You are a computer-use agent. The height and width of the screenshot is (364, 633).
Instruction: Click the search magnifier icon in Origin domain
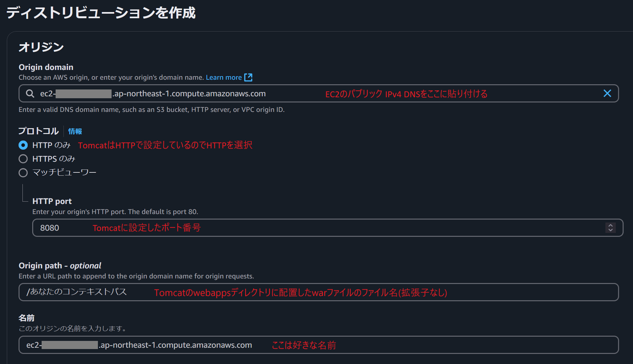30,94
